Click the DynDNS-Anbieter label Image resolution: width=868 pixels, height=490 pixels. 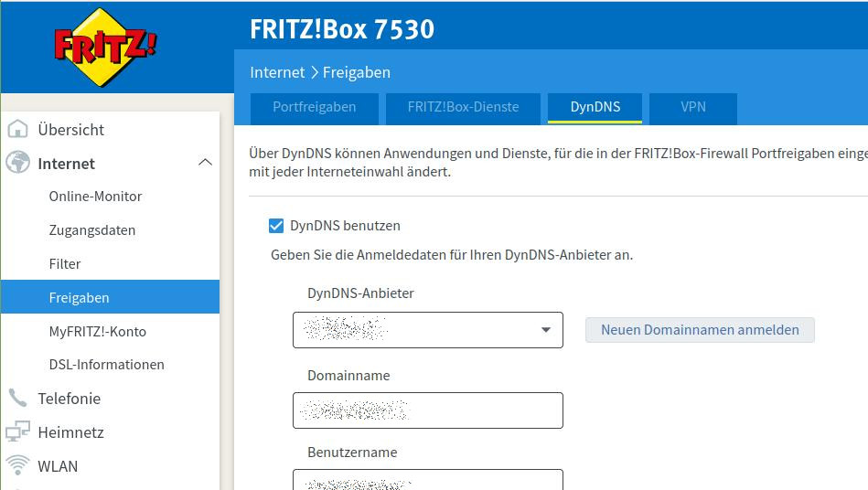(360, 293)
